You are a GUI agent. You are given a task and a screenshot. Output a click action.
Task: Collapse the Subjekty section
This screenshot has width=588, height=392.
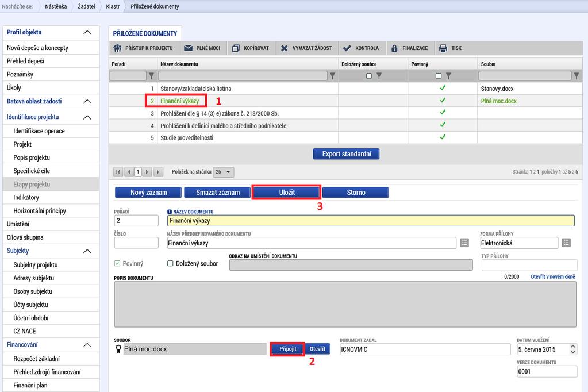coord(87,251)
